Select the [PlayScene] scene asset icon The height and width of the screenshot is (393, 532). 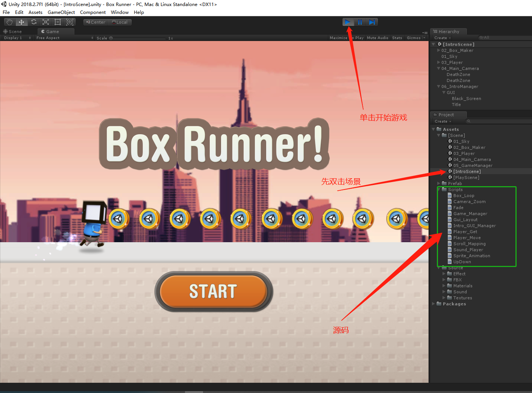point(450,178)
